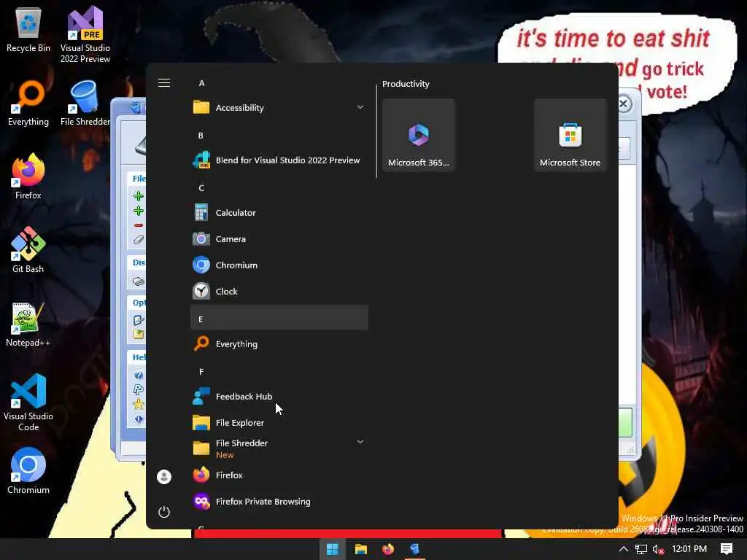747x560 pixels.
Task: Open Chromium desktop shortcut
Action: point(28,471)
